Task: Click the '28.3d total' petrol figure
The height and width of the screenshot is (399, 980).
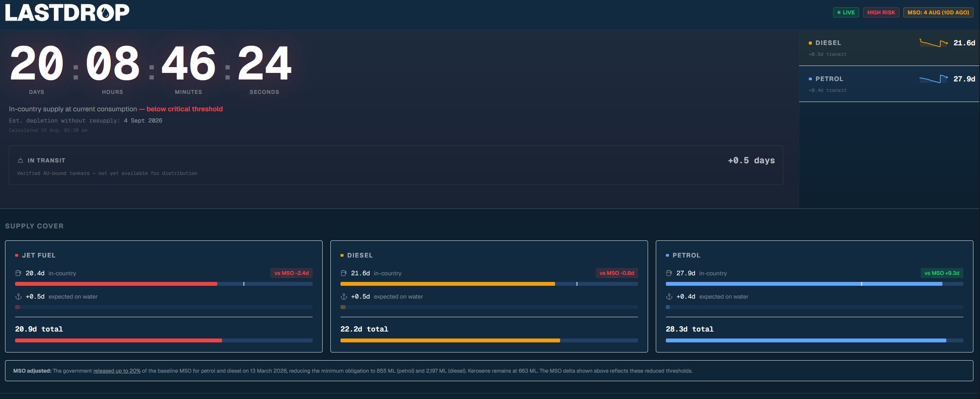Action: (x=689, y=329)
